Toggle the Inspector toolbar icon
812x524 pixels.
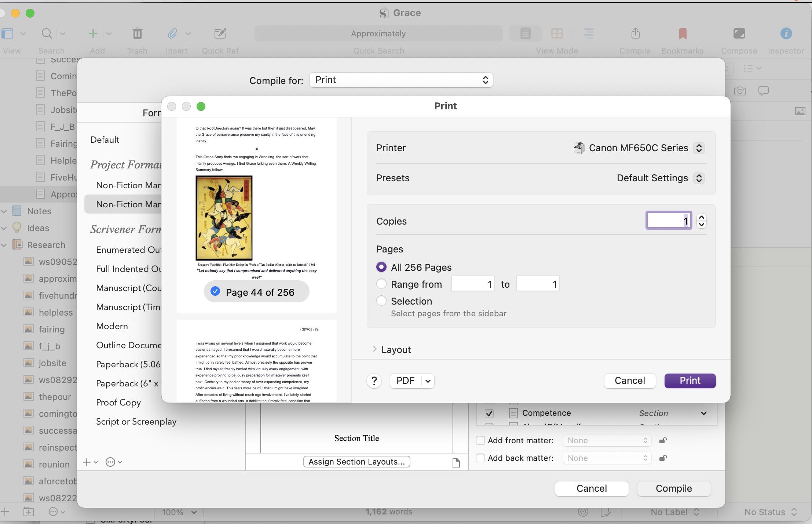point(786,33)
